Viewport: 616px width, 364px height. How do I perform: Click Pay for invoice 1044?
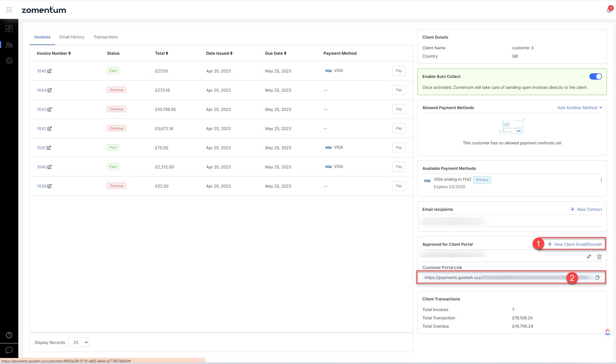(x=399, y=90)
